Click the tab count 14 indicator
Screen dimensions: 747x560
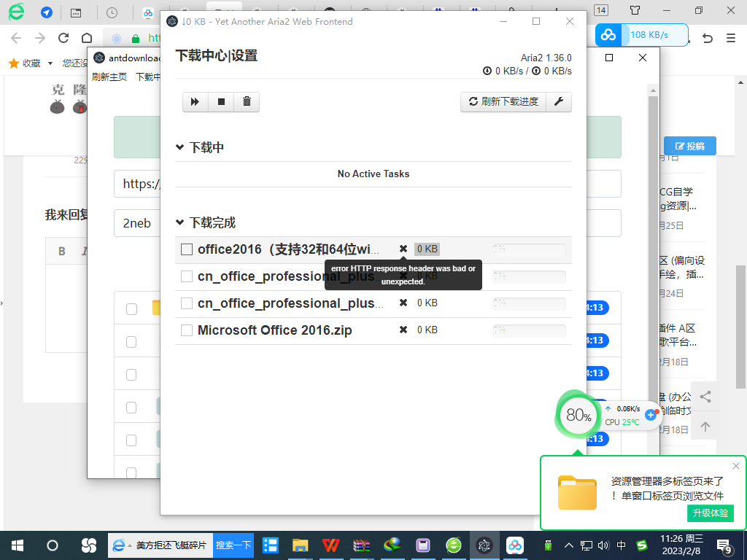[601, 10]
